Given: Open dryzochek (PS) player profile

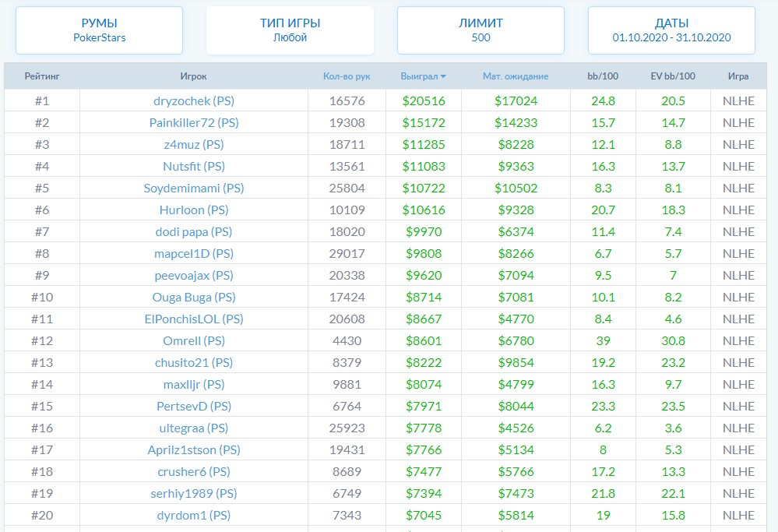Looking at the screenshot, I should click(193, 101).
